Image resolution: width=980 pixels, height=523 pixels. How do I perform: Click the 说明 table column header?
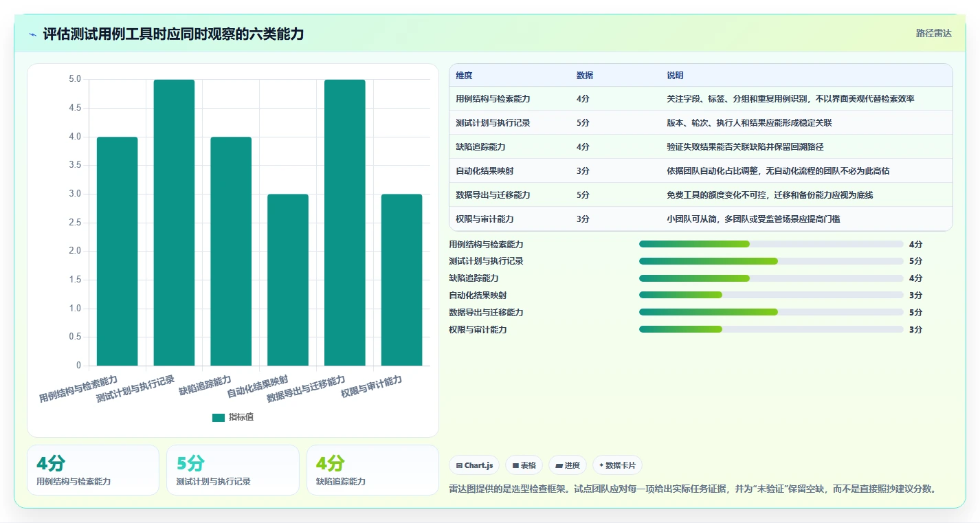coord(675,75)
